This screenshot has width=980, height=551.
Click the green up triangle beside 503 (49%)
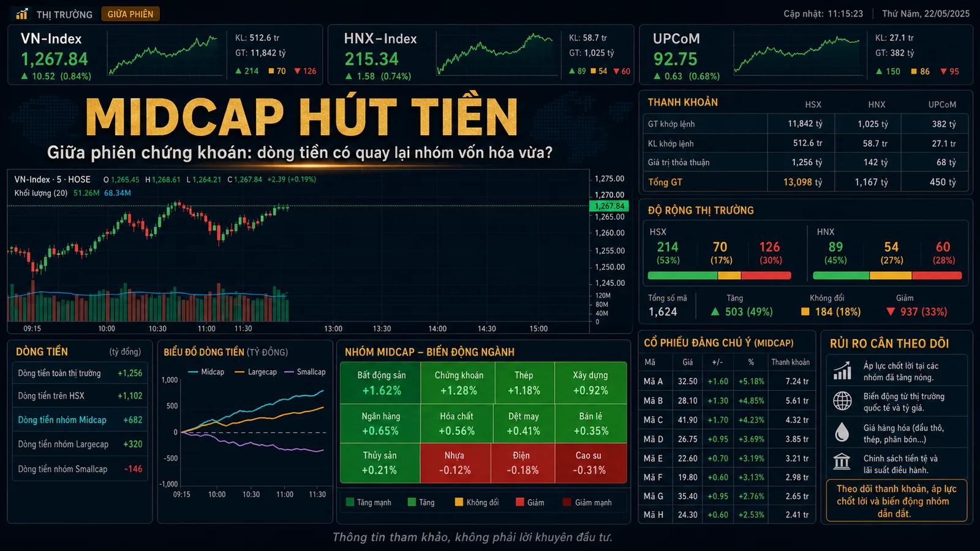[x=715, y=312]
